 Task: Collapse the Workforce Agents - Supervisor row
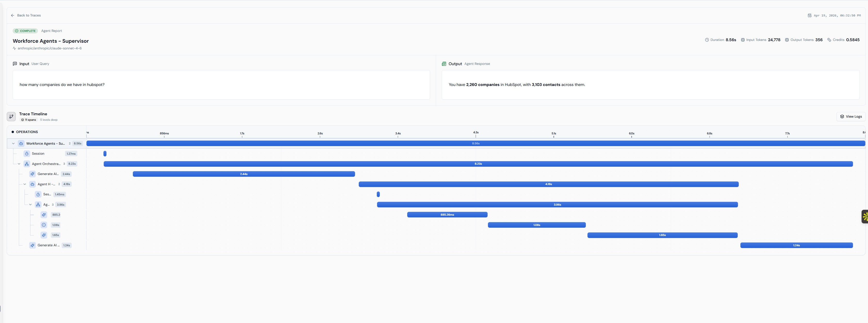click(13, 144)
